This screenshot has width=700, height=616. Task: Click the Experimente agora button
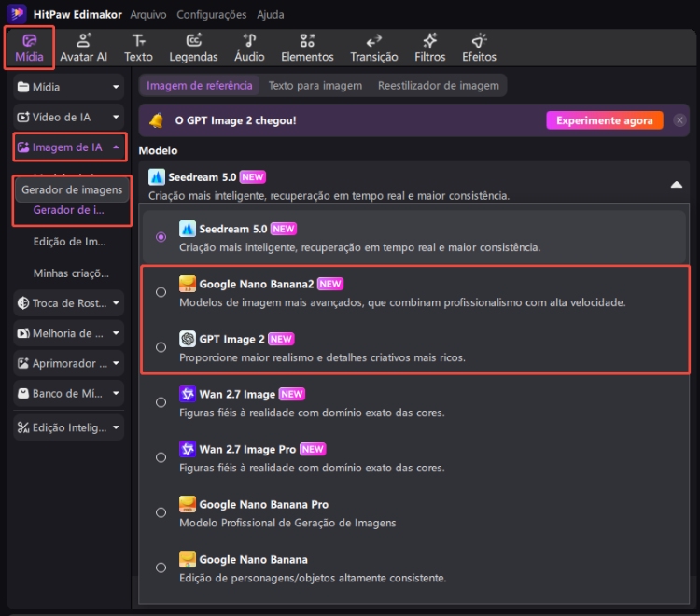click(x=604, y=120)
